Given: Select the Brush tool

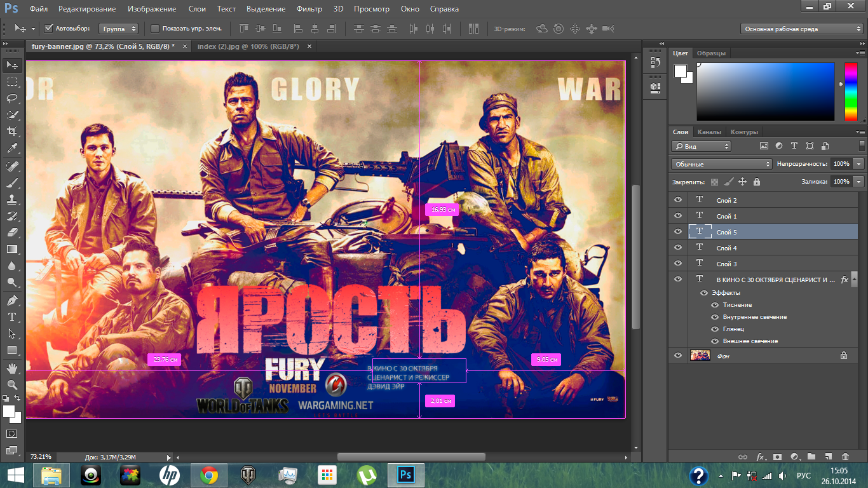Looking at the screenshot, I should coord(12,182).
